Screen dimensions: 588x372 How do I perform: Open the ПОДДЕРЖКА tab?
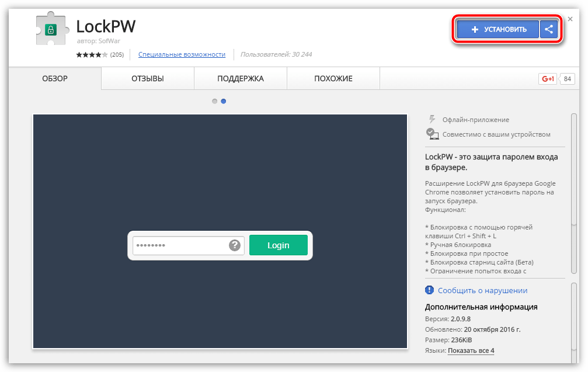[x=241, y=78]
